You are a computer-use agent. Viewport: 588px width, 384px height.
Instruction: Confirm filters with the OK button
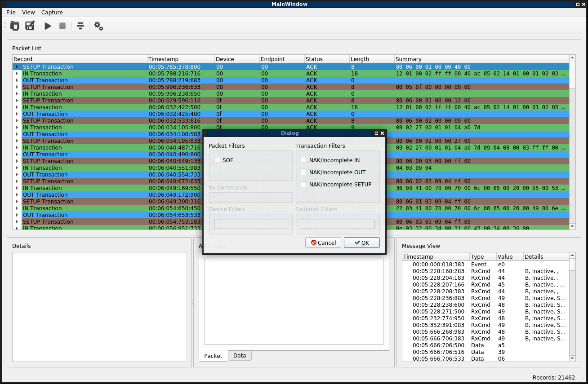[362, 243]
